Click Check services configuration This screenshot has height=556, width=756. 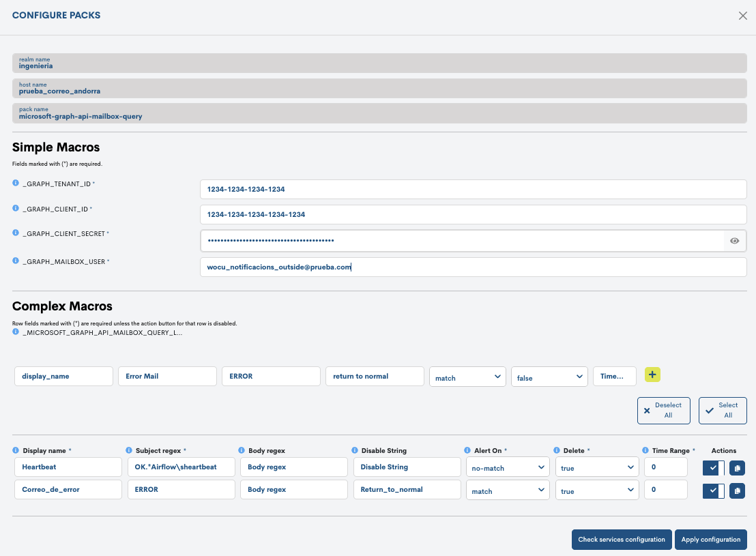click(x=621, y=540)
